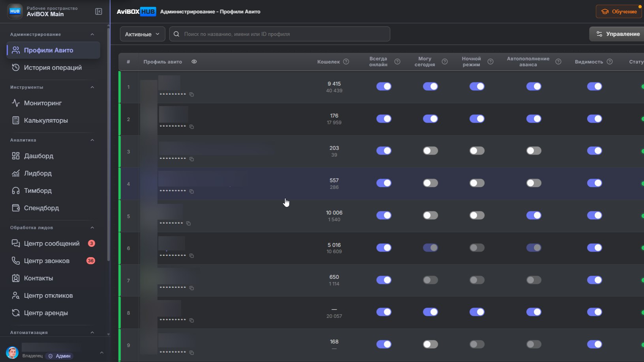
Task: Disable Ночной режим for row 8
Action: click(x=477, y=312)
